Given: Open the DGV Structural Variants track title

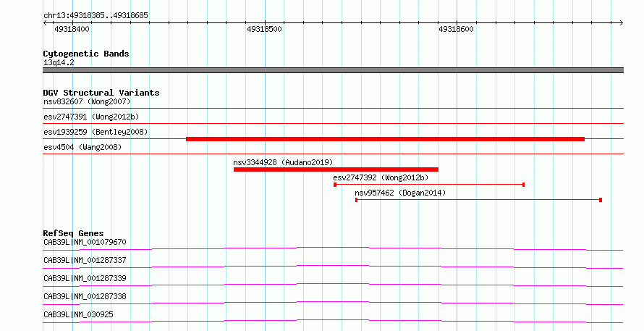Looking at the screenshot, I should 101,93.
